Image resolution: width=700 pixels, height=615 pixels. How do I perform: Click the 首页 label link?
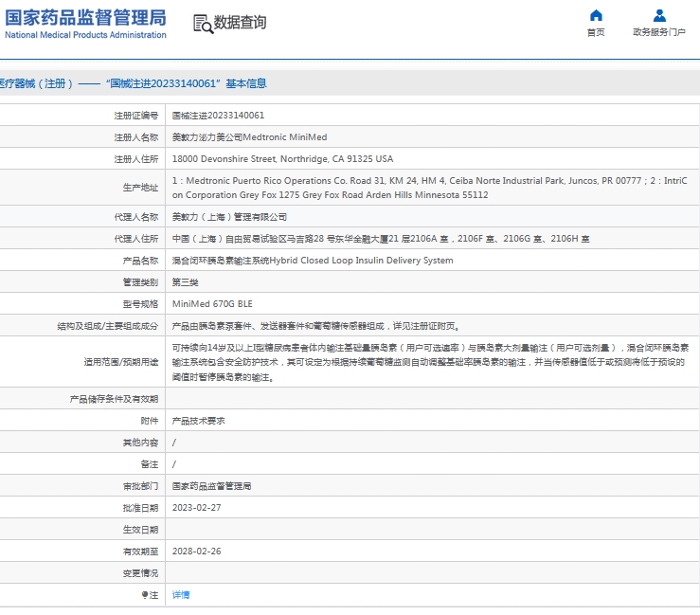point(596,32)
